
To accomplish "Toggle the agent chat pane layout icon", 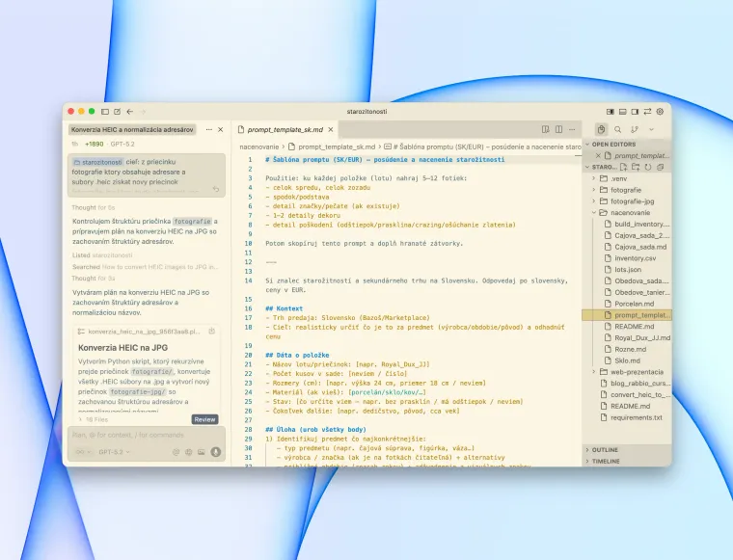I will coord(611,112).
